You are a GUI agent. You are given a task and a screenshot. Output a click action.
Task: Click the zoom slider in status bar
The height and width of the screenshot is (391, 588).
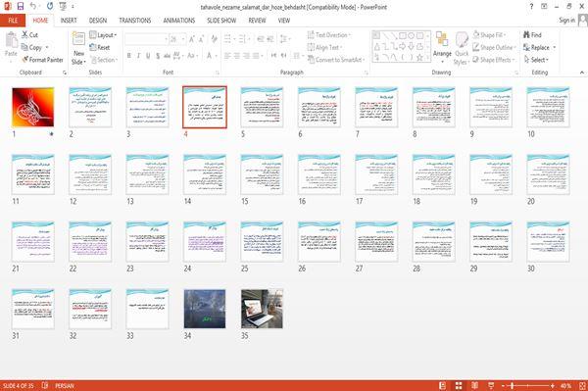528,385
